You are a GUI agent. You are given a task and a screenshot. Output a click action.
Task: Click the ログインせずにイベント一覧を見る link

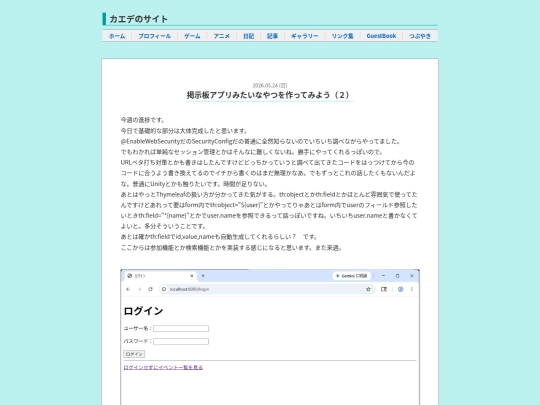point(163,367)
